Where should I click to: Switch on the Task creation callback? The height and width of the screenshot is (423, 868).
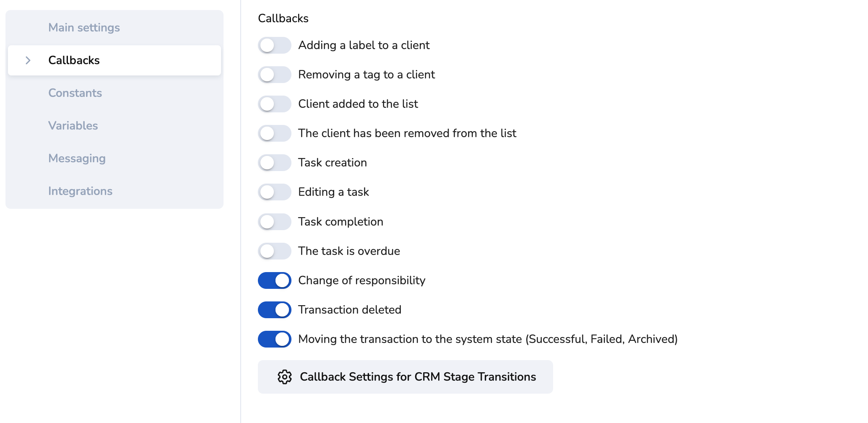point(274,163)
